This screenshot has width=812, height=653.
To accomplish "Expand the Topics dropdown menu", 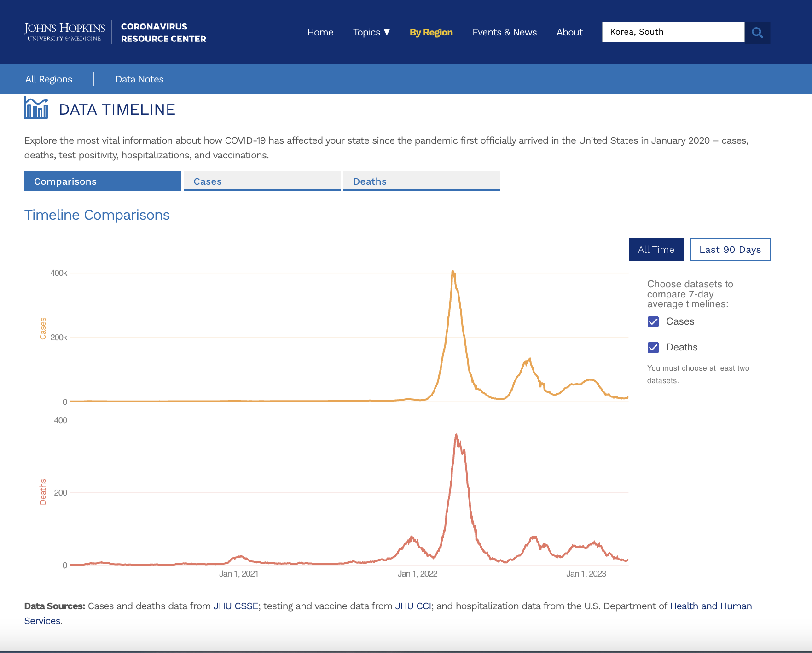I will pyautogui.click(x=371, y=32).
